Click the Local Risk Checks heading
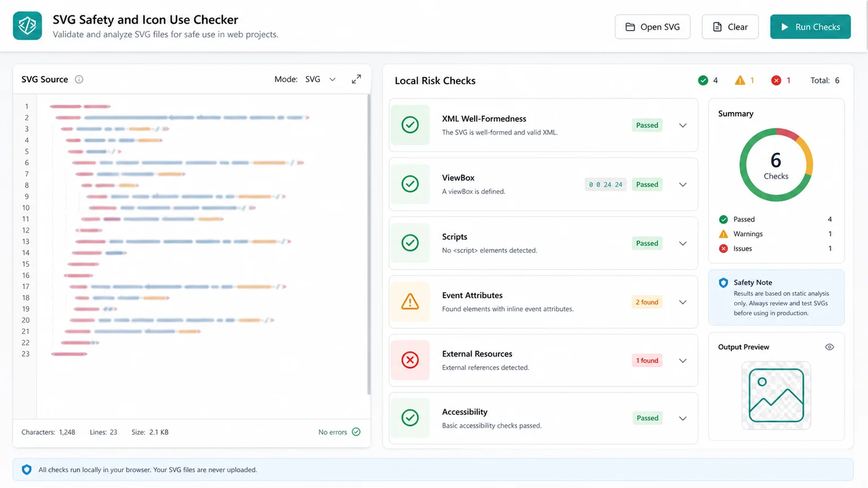868x488 pixels. 435,81
